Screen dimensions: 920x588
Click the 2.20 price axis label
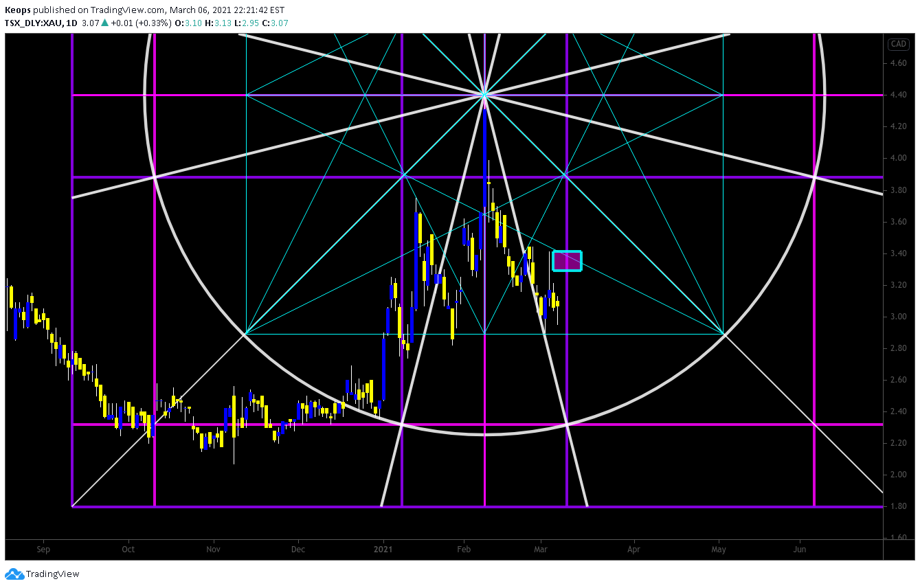[898, 443]
